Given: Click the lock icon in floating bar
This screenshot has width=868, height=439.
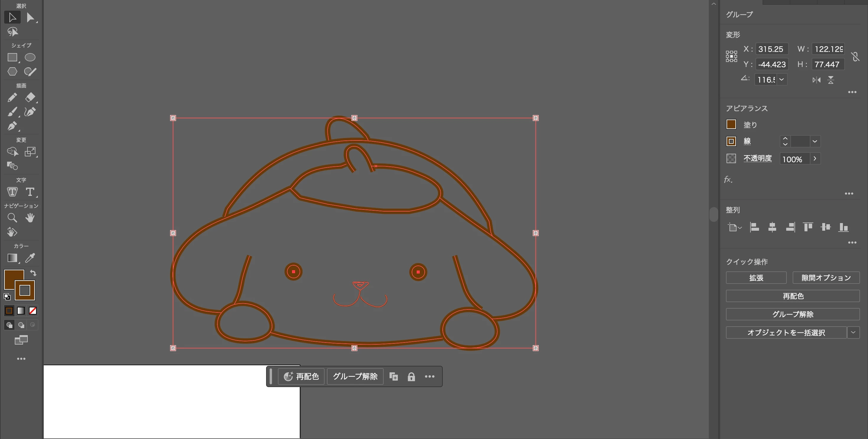Looking at the screenshot, I should click(411, 376).
